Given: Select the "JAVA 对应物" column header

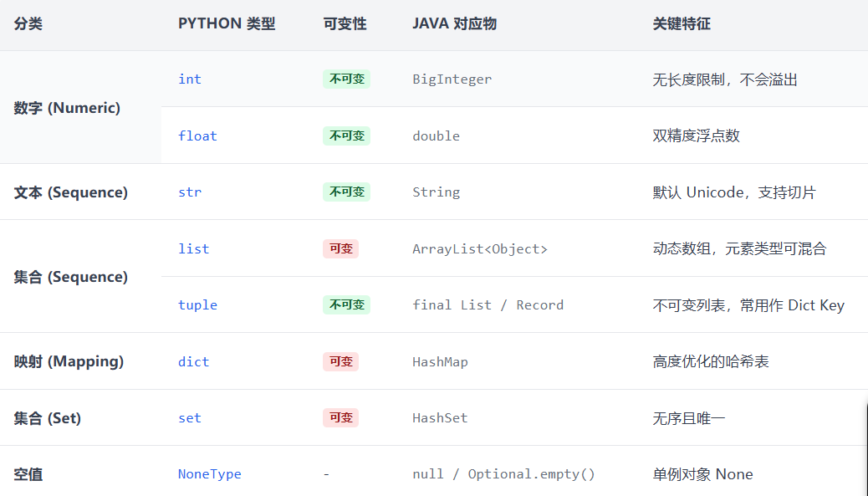Looking at the screenshot, I should 454,24.
